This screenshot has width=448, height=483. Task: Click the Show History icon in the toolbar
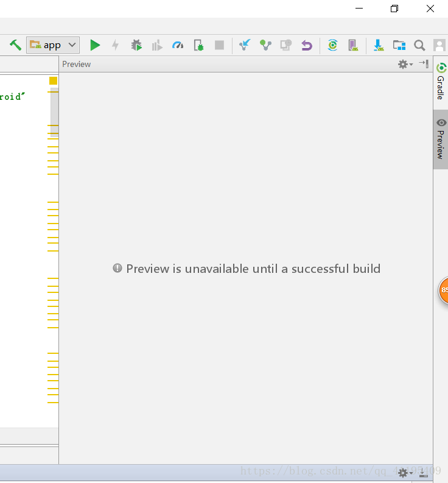click(285, 45)
